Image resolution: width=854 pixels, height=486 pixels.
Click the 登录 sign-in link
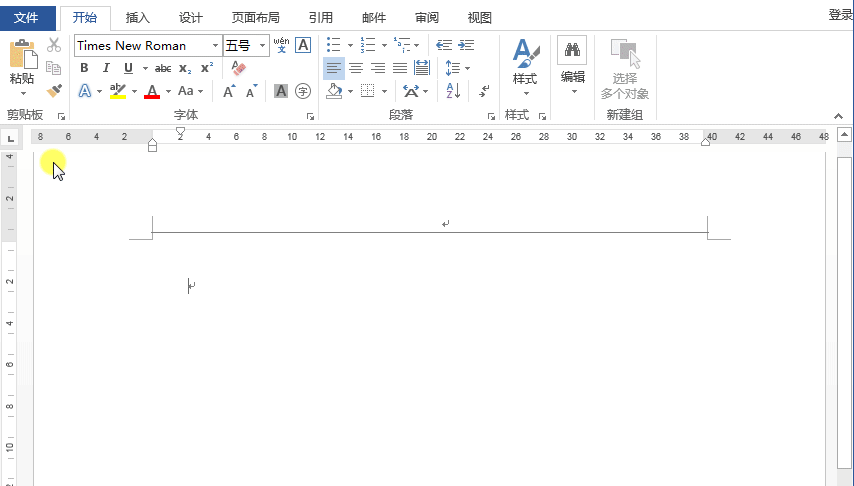pos(840,15)
